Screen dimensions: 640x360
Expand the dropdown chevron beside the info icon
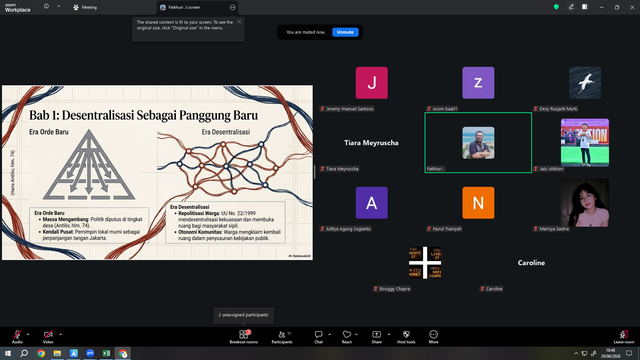58,7
